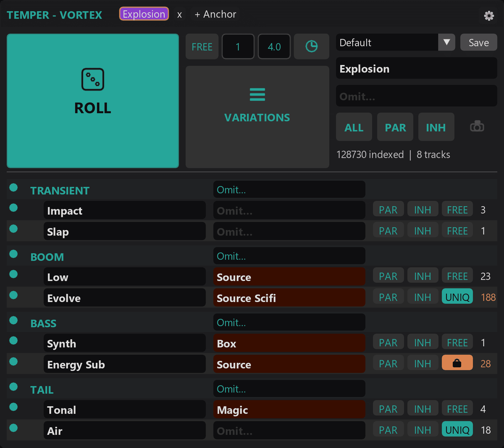Click the 4.0 length value field
This screenshot has width=504, height=448.
click(x=274, y=47)
